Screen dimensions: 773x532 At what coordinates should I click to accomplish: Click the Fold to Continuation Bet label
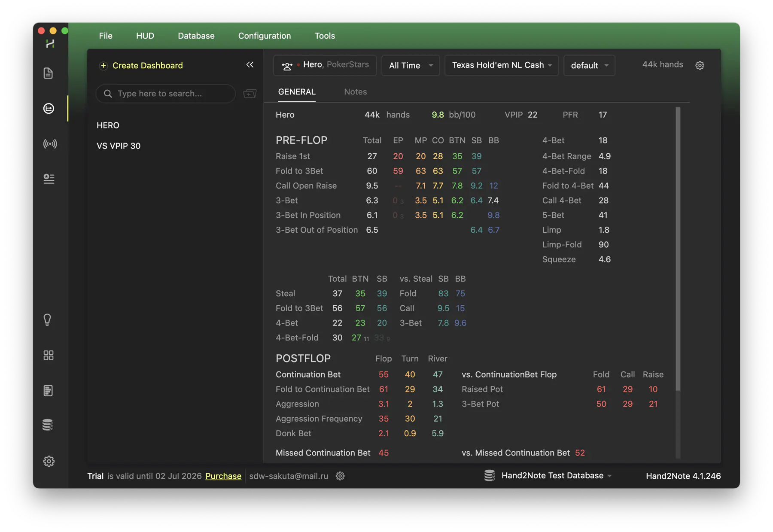click(x=323, y=389)
